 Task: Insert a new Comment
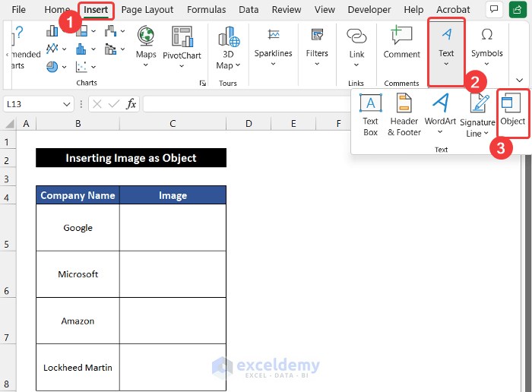point(402,43)
